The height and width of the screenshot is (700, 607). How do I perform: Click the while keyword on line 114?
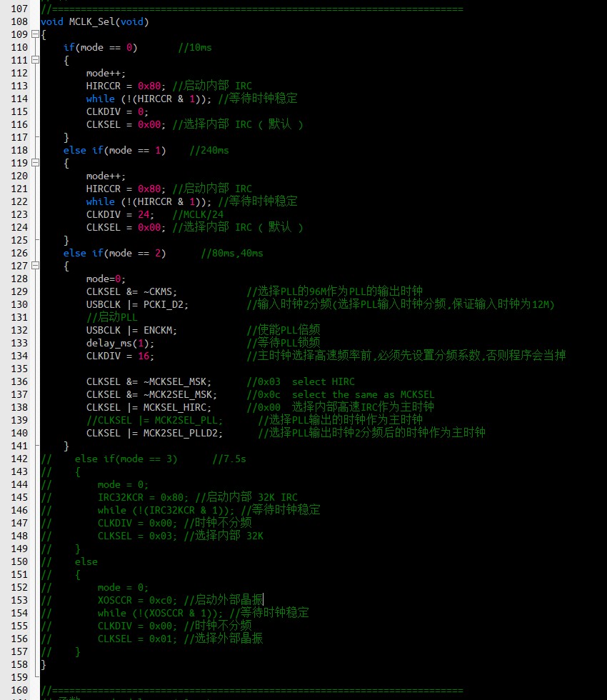point(101,99)
